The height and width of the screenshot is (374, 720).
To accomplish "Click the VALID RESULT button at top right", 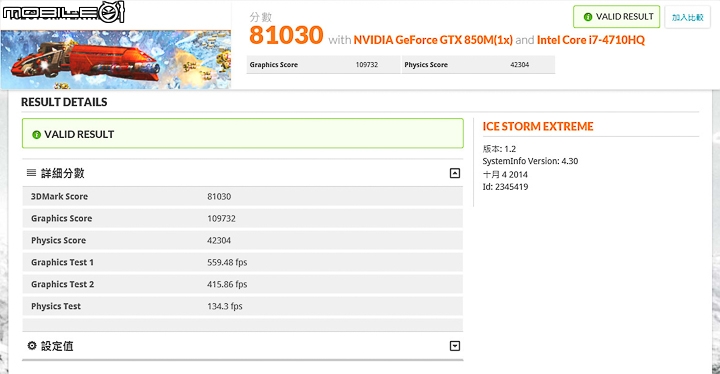I will pos(616,17).
